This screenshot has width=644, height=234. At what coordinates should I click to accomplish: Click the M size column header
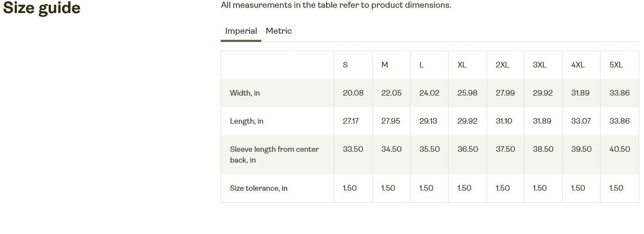coord(385,65)
